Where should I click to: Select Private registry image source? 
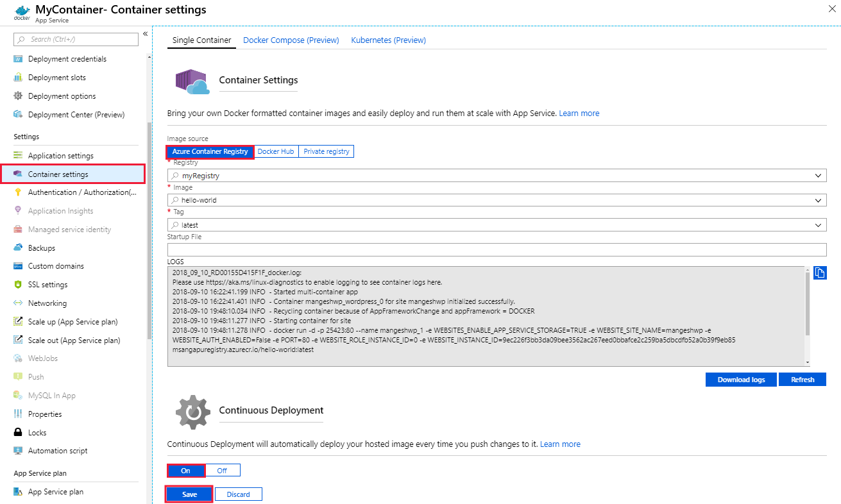pos(327,152)
